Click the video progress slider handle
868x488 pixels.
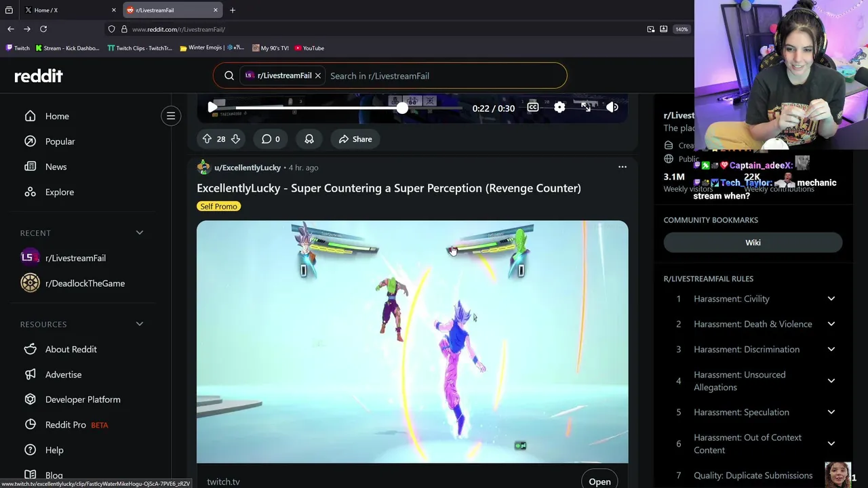pos(402,108)
